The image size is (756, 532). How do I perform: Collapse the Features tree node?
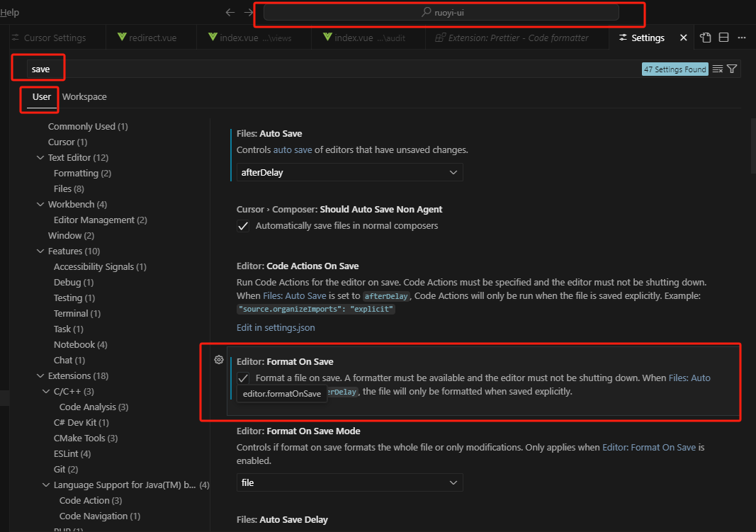pyautogui.click(x=40, y=251)
